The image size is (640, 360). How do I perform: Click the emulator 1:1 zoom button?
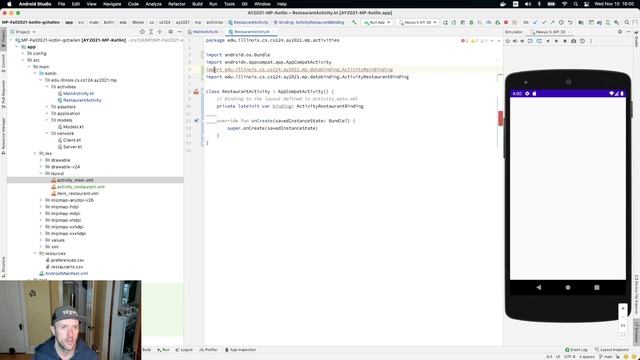(623, 326)
